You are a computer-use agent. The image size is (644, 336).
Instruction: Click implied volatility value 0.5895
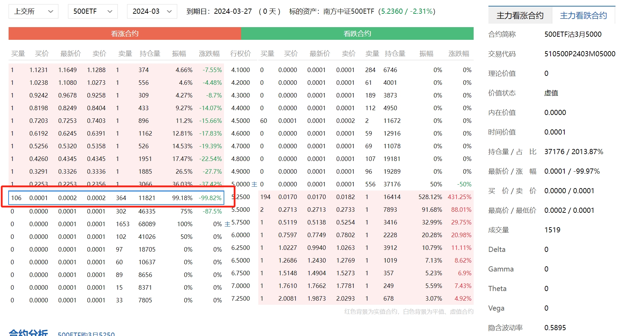point(555,328)
